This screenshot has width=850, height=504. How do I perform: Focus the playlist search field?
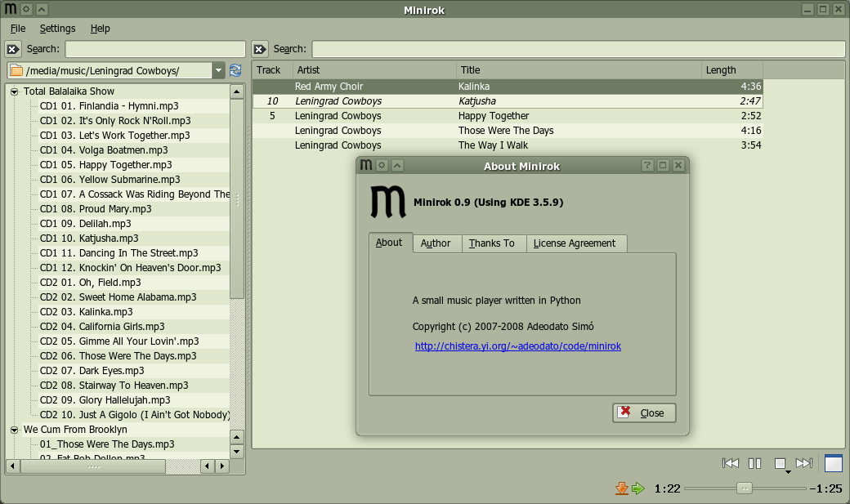(579, 49)
